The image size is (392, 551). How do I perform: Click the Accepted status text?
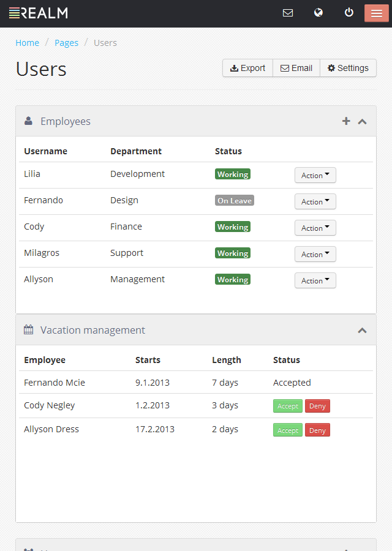click(292, 383)
